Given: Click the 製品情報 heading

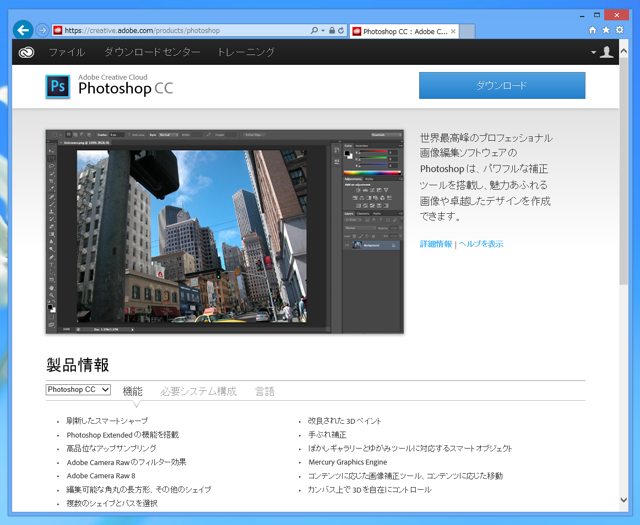Looking at the screenshot, I should click(78, 365).
